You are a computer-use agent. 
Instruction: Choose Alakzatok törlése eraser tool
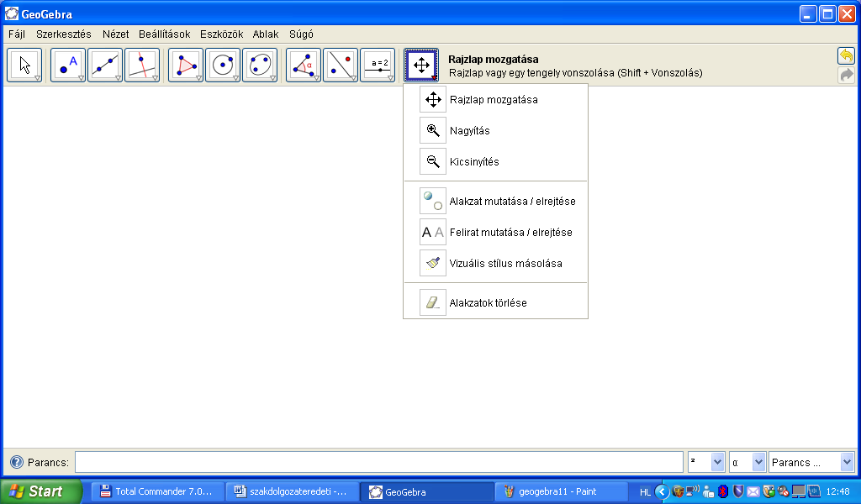(495, 302)
